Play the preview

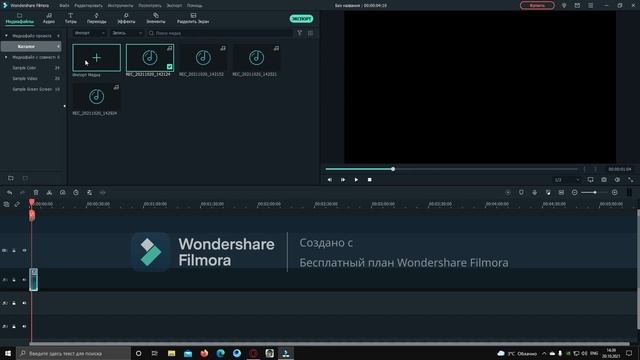tap(356, 180)
